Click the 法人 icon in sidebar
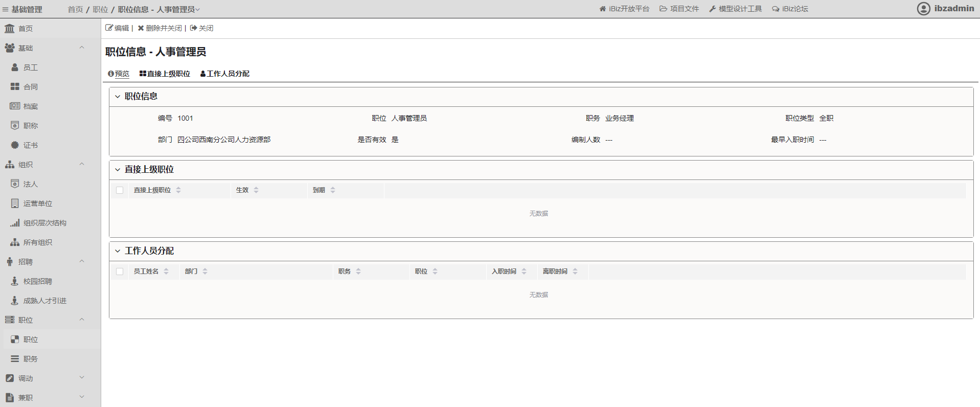The width and height of the screenshot is (980, 407). pyautogui.click(x=15, y=184)
